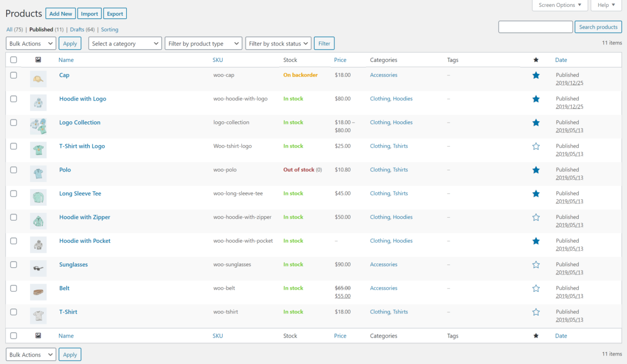Expand the Filter by stock status dropdown
Image resolution: width=627 pixels, height=364 pixels.
pyautogui.click(x=278, y=43)
